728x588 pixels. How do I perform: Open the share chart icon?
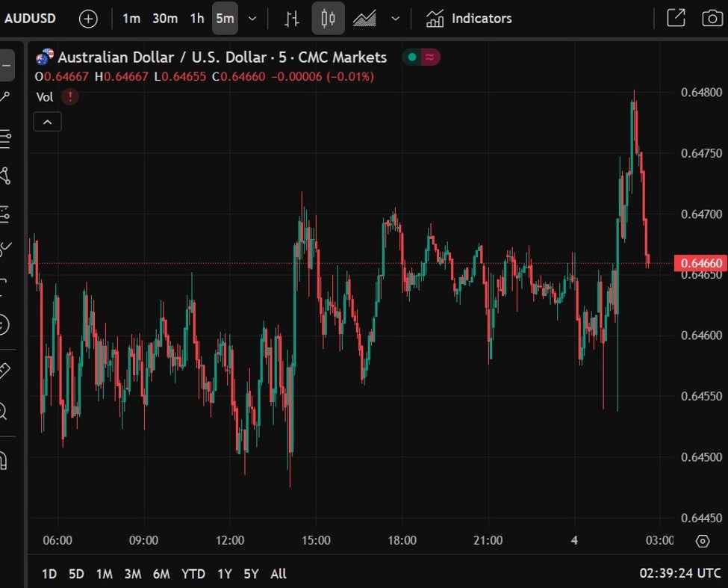pyautogui.click(x=676, y=18)
